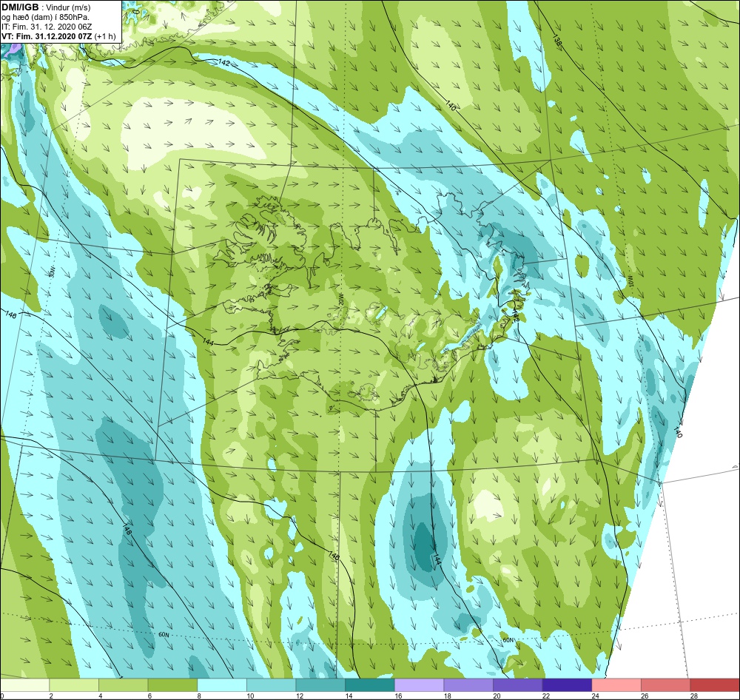The width and height of the screenshot is (740, 700).
Task: Click the 16–18 m/s lavender swatch
Action: (419, 685)
